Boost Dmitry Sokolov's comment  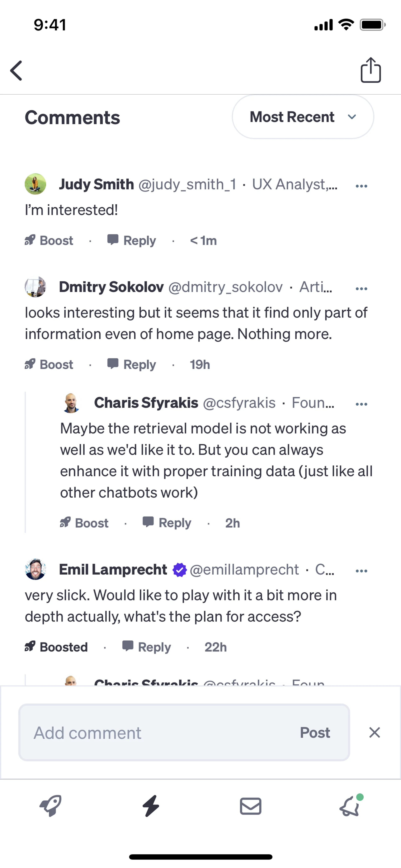click(x=49, y=365)
